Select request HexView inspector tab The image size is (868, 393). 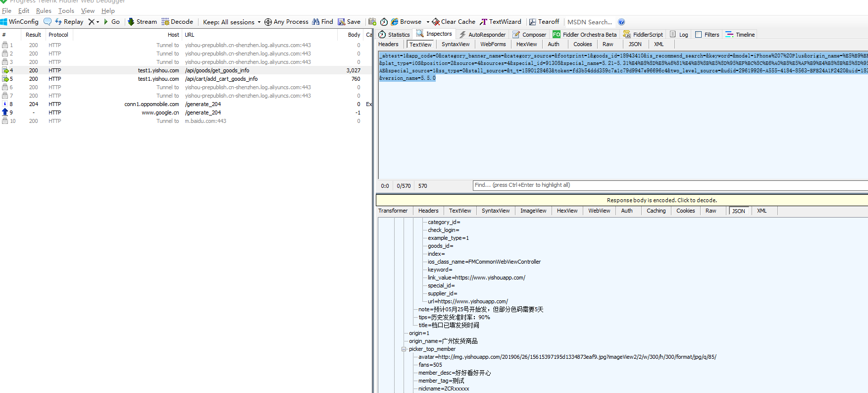point(526,44)
